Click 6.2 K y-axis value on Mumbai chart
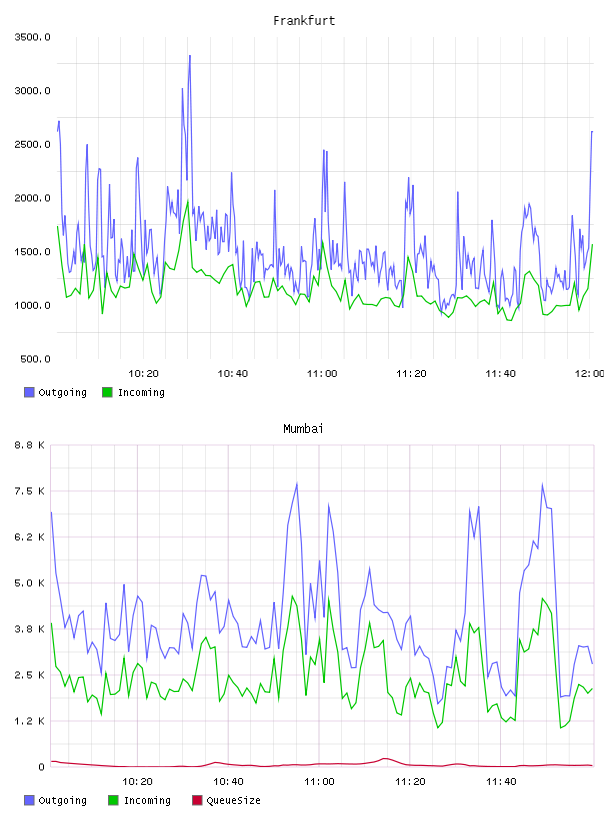 (29, 537)
